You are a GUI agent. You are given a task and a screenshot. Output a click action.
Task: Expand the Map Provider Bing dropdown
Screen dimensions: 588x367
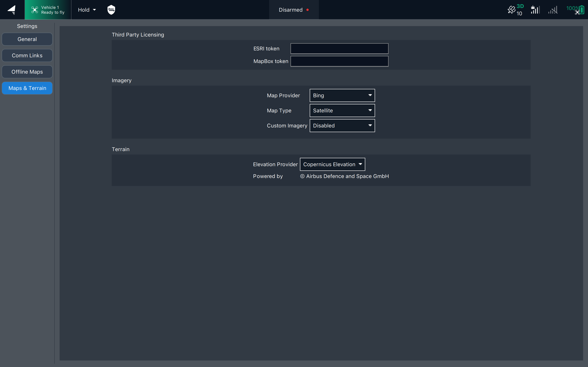click(x=342, y=95)
